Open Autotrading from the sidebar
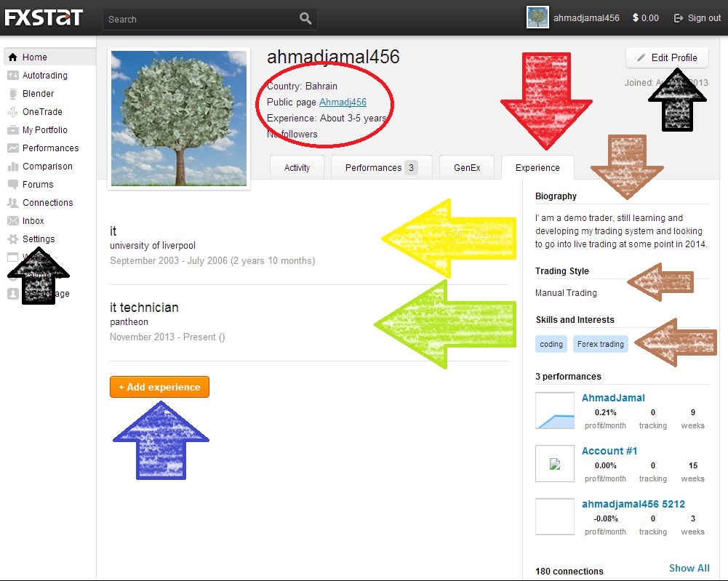 coord(44,76)
